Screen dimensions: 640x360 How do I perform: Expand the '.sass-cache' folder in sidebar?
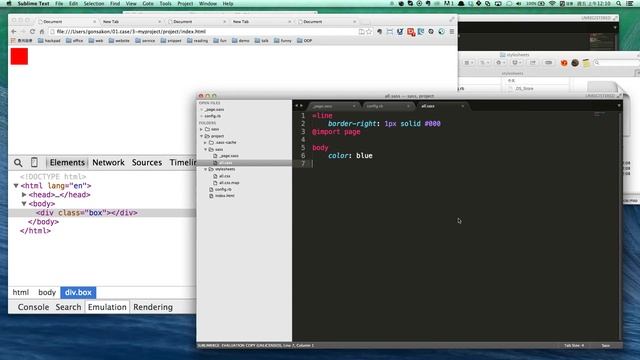click(x=205, y=142)
